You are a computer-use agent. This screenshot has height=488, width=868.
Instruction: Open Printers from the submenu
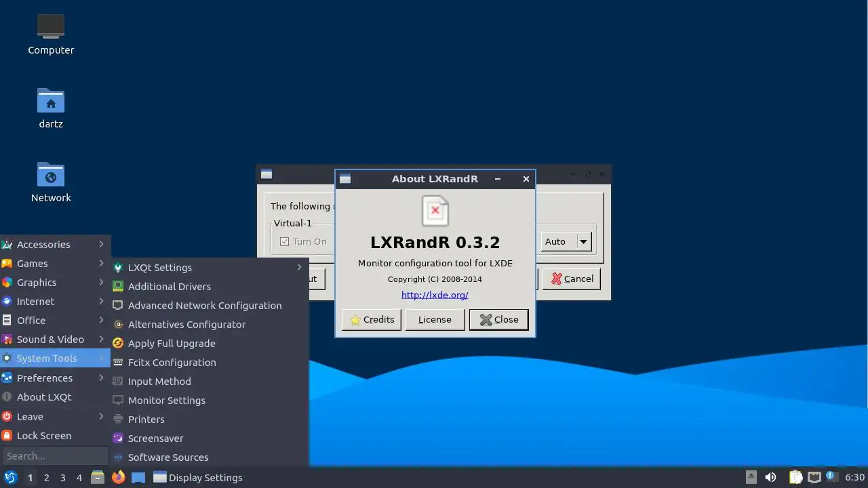210,420
